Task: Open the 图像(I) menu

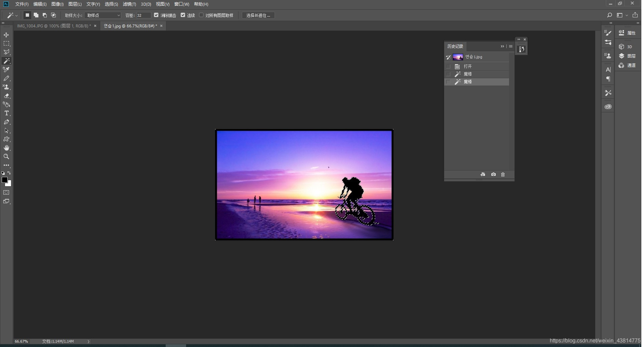Action: tap(57, 4)
